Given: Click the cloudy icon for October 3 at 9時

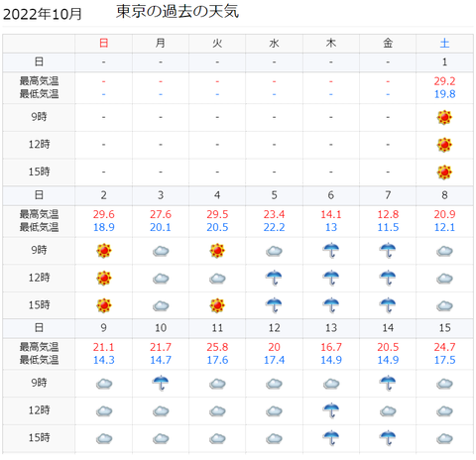Looking at the screenshot, I should 161,251.
